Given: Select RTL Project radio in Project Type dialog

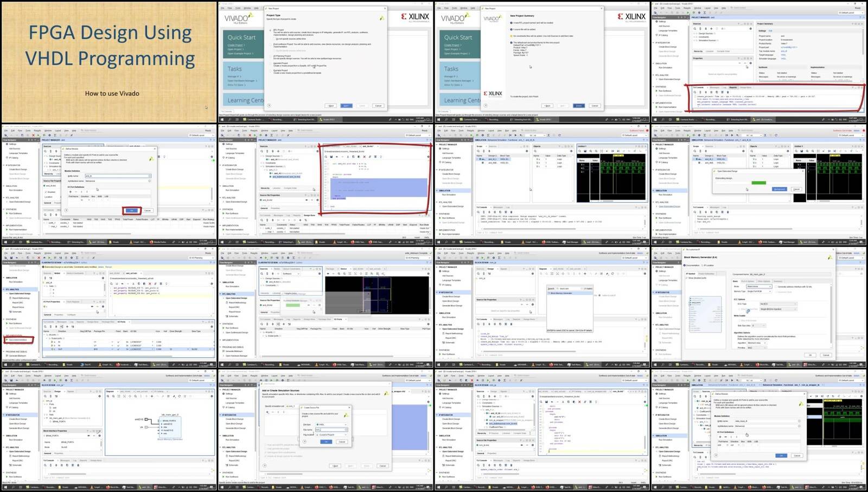Looking at the screenshot, I should click(271, 30).
